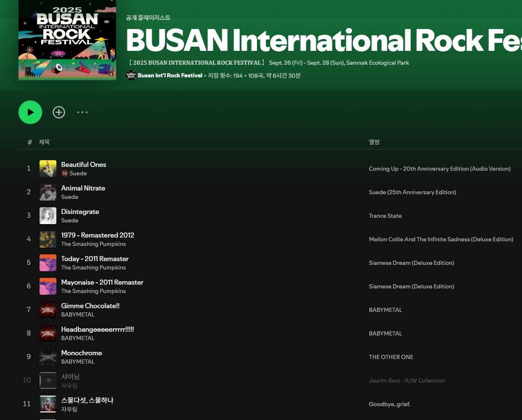Select the Today - 2011 Remaster track
This screenshot has width=522, height=420.
(x=95, y=259)
